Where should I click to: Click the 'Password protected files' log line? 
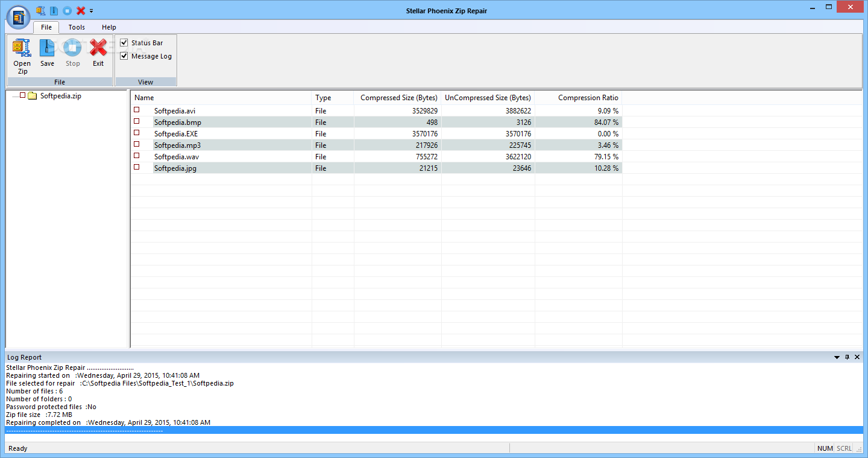click(51, 407)
